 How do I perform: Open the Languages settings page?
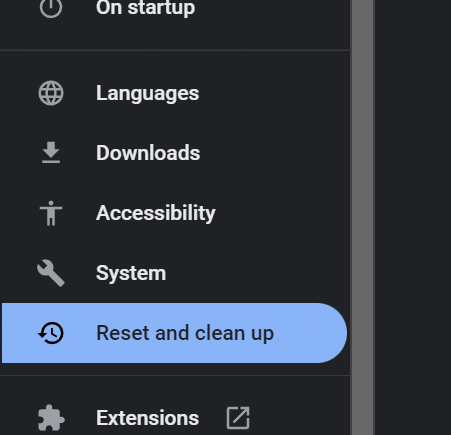tap(147, 93)
